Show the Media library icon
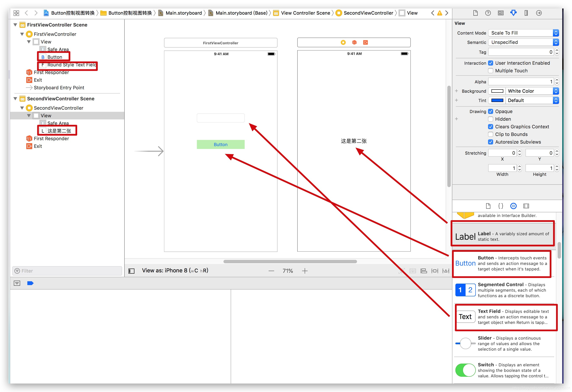Viewport: 572px width, 392px height. click(526, 206)
